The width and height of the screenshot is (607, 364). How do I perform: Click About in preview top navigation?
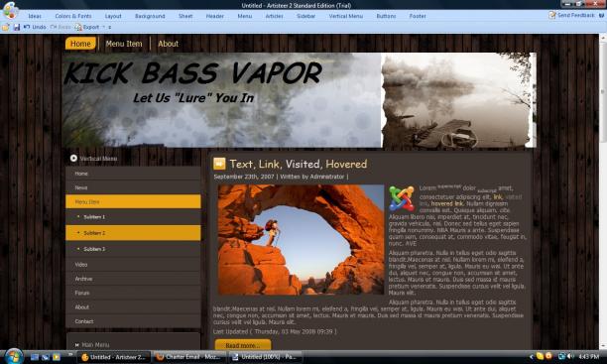[168, 44]
